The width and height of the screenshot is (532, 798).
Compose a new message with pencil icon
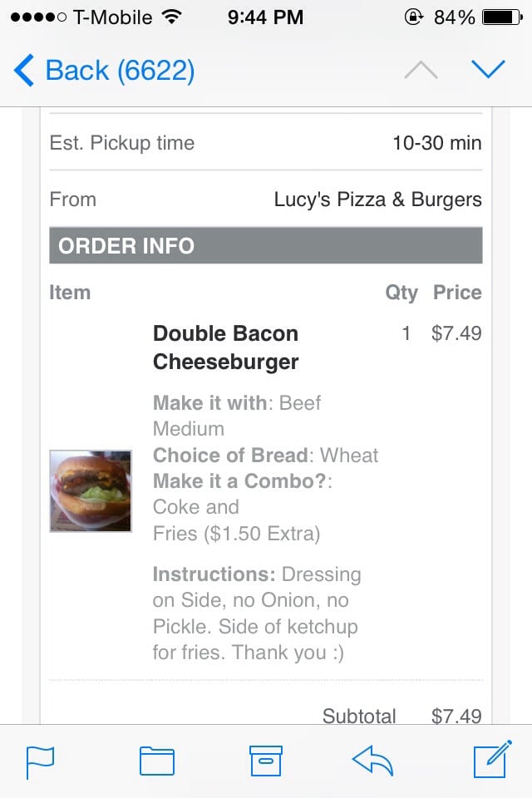(491, 760)
